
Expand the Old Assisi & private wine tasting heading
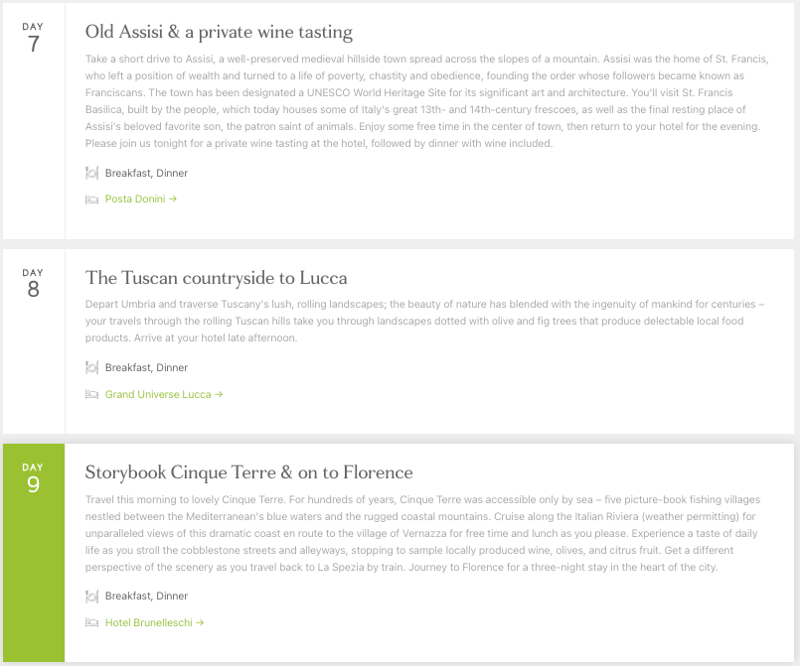(219, 32)
